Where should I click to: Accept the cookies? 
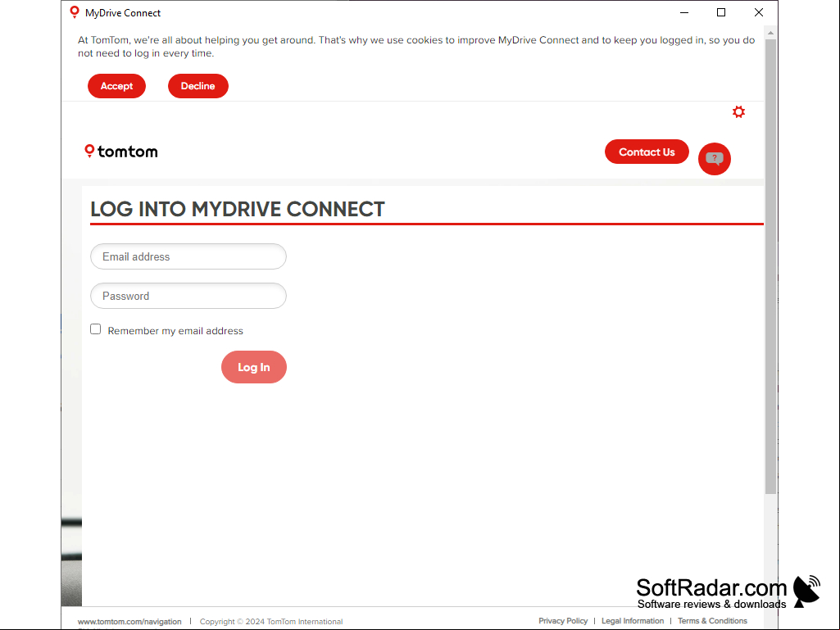click(117, 86)
